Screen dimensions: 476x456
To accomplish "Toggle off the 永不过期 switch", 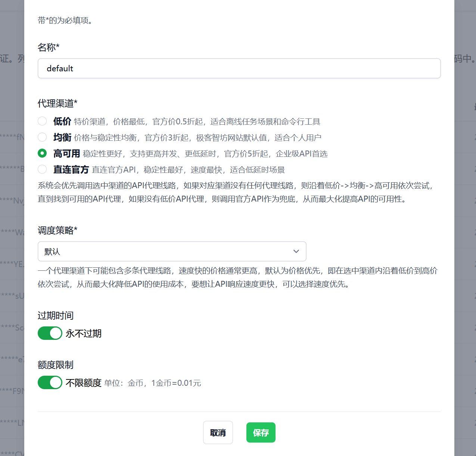I will point(50,333).
